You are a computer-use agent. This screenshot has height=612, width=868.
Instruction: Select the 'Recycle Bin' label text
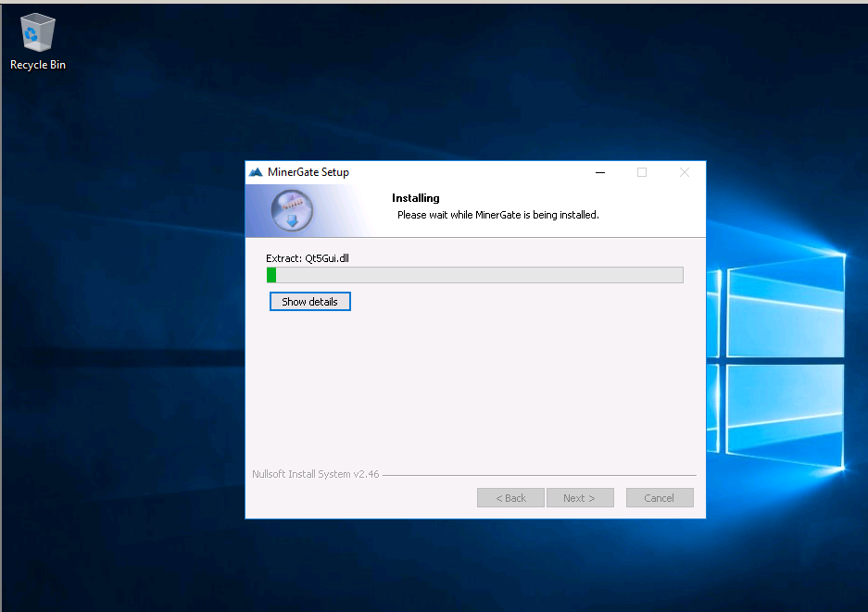tap(38, 65)
